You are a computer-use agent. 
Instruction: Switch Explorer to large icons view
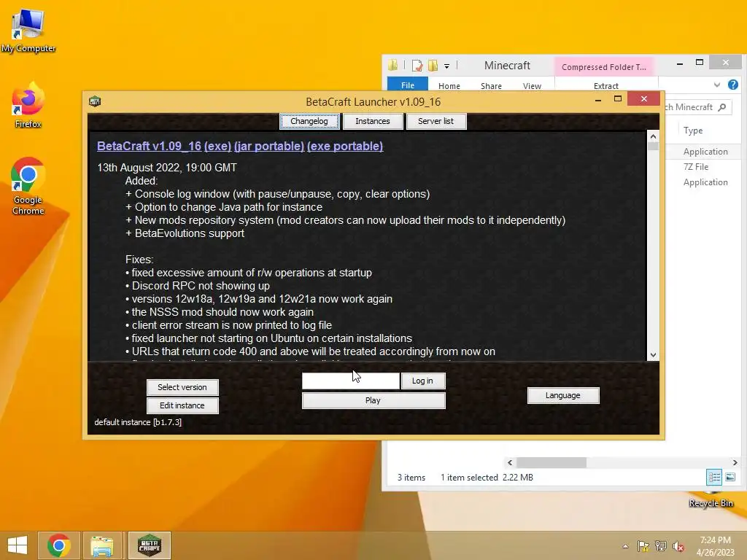point(730,477)
